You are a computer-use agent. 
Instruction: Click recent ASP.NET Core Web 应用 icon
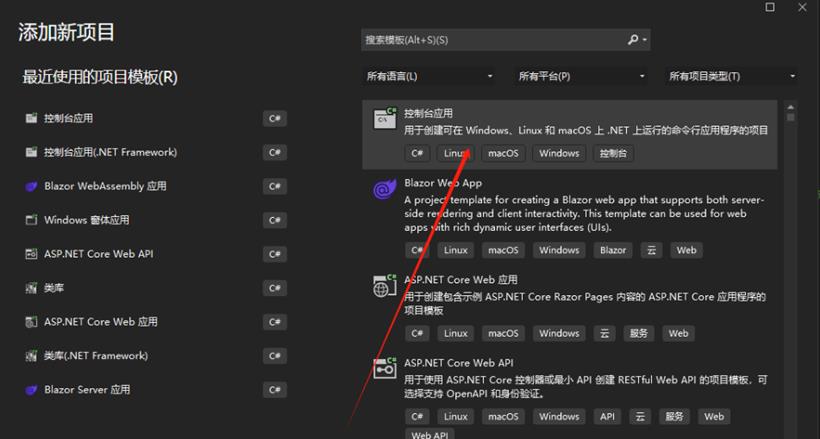(x=31, y=322)
